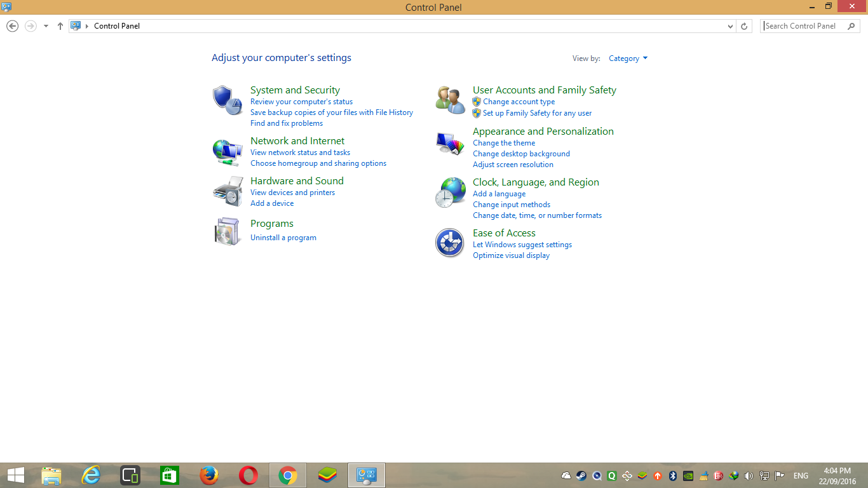Open the recent locations dropdown arrow

click(46, 26)
